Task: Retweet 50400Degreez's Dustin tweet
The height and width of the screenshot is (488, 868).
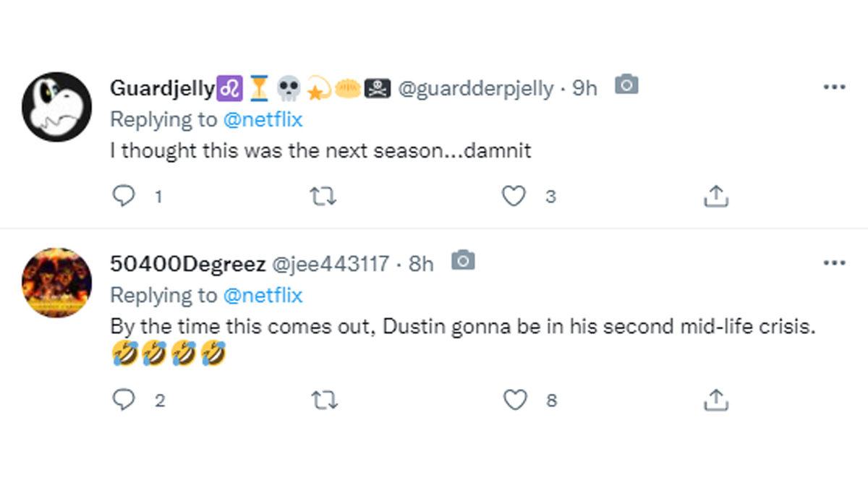Action: pos(323,400)
